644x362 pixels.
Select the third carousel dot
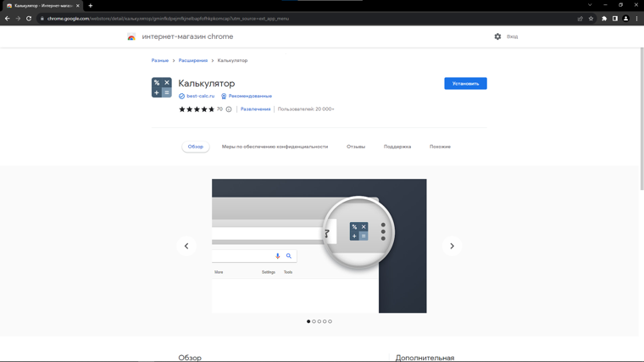(319, 321)
